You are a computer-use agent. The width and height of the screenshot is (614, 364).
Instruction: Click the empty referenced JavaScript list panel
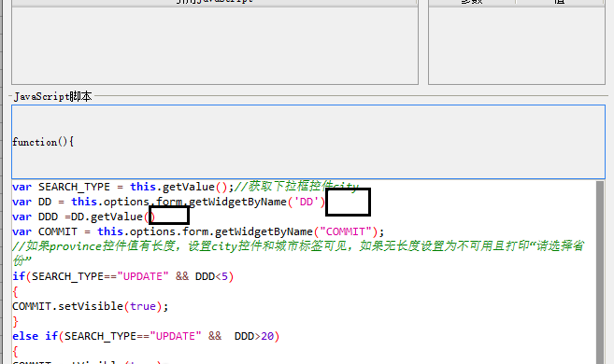pyautogui.click(x=215, y=45)
